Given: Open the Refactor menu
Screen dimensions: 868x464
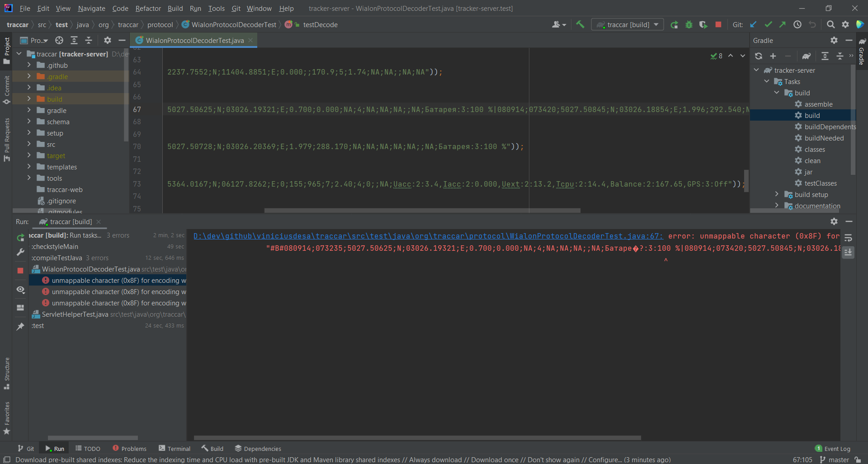Looking at the screenshot, I should click(x=148, y=8).
